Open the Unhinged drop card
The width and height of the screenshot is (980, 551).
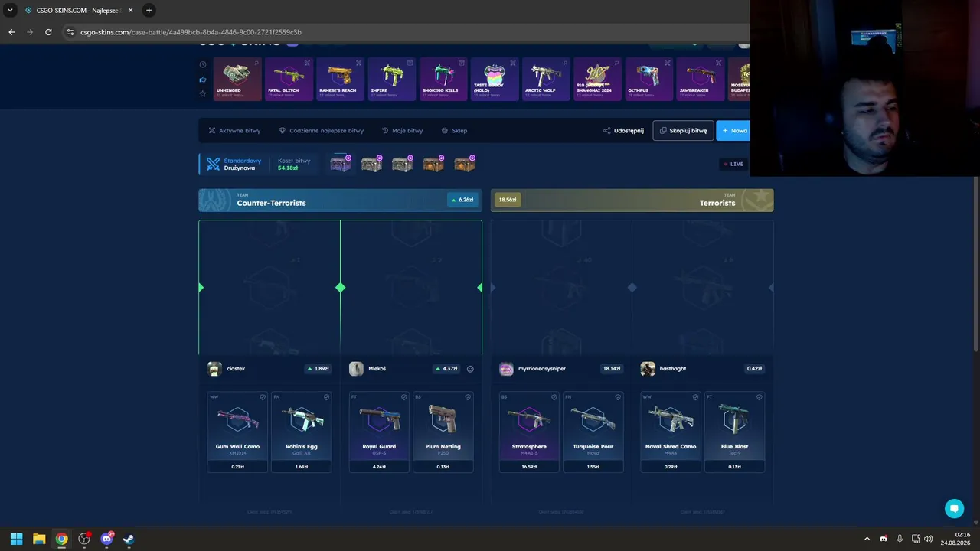(x=237, y=79)
